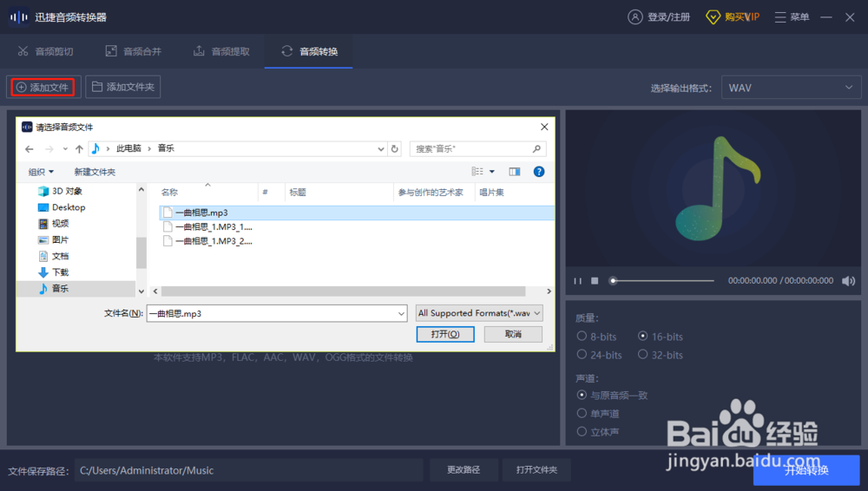
Task: Select 32-bits quality option
Action: (x=661, y=355)
